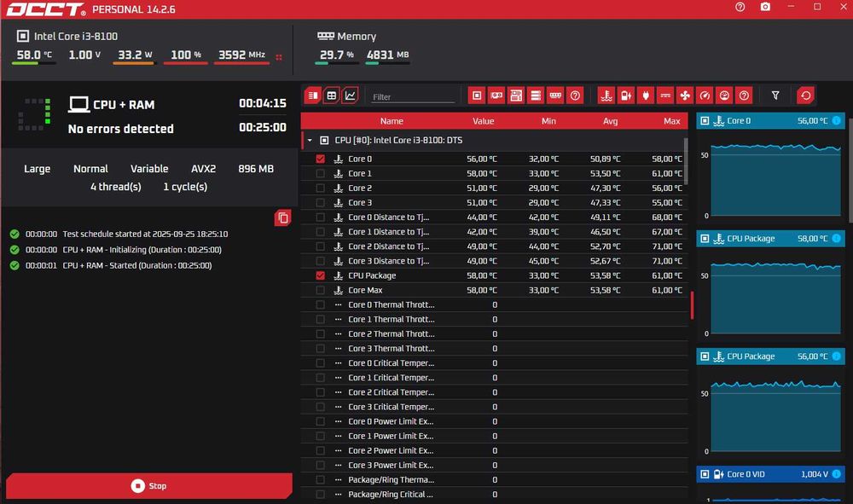
Task: Collapse the CPU Package 56,00 °C graph header
Action: pos(770,356)
